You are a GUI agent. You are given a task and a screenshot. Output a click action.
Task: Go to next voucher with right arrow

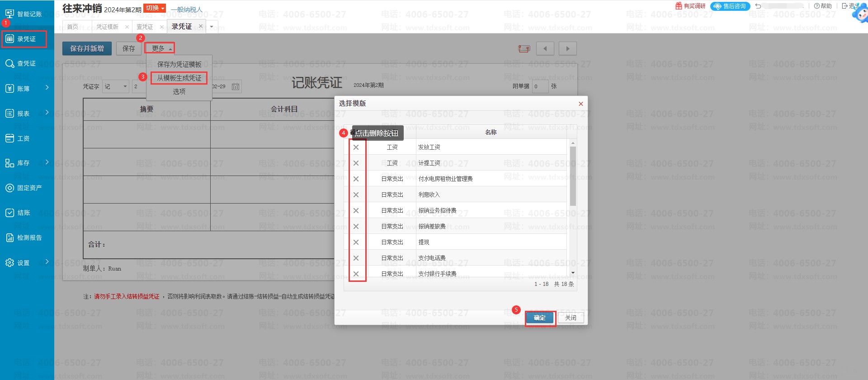coord(568,49)
